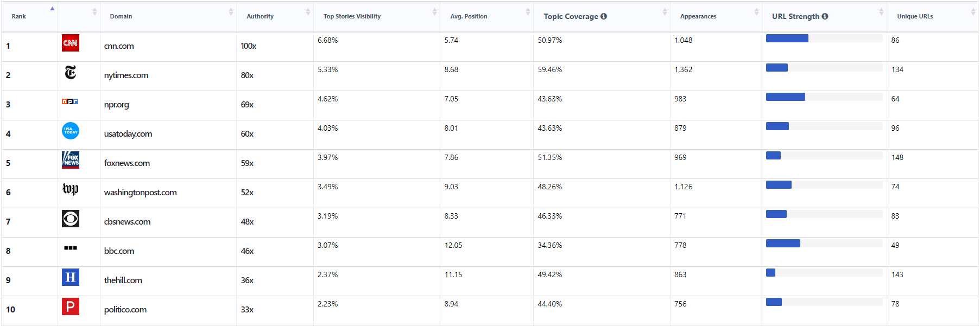This screenshot has width=980, height=326.
Task: Open the bbc.com domain link
Action: coord(119,251)
